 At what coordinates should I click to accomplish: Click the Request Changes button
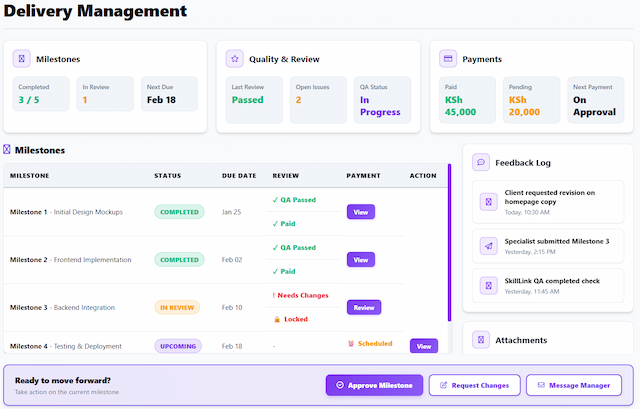coord(474,385)
